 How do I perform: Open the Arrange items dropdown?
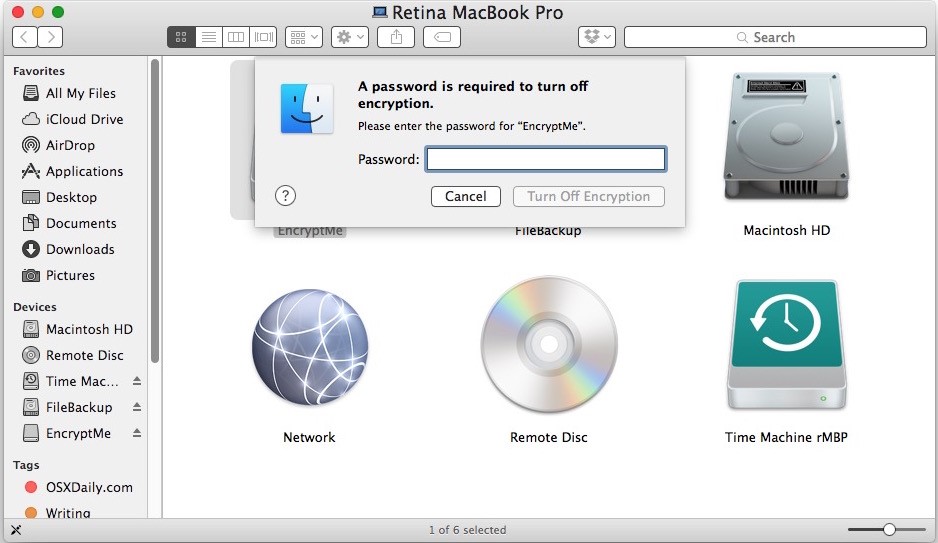303,37
